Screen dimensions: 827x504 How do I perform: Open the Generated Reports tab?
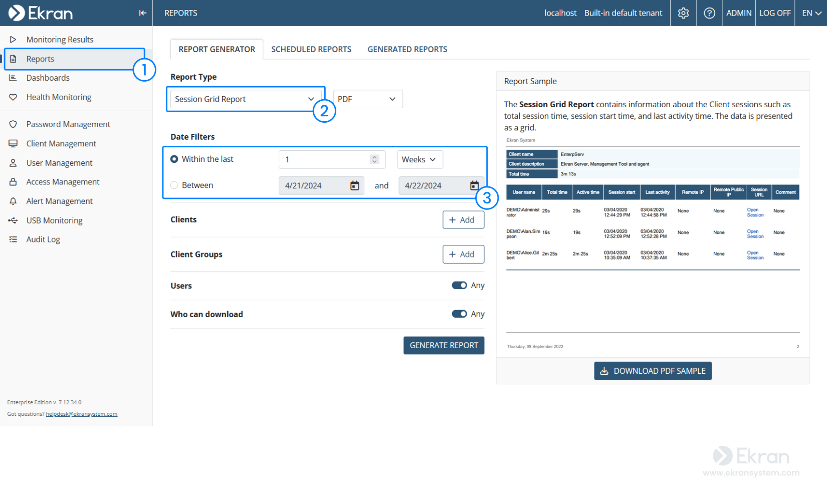[x=407, y=49]
